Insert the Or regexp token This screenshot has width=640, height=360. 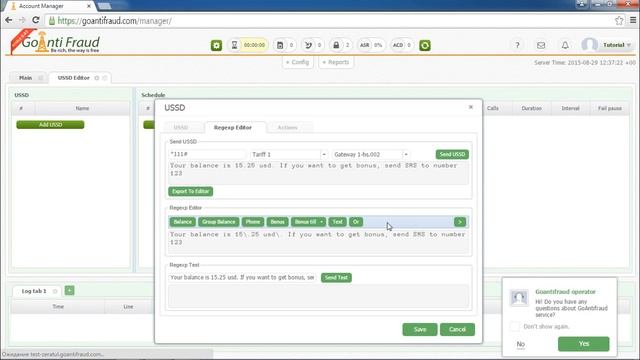(x=356, y=222)
